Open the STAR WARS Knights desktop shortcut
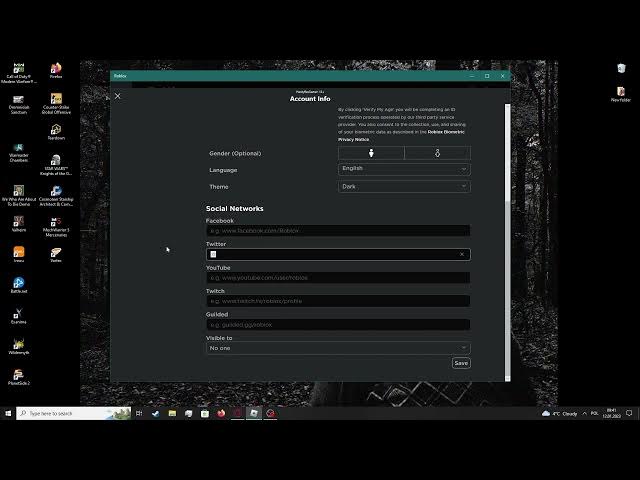Screen dimensions: 640x480 (56, 165)
